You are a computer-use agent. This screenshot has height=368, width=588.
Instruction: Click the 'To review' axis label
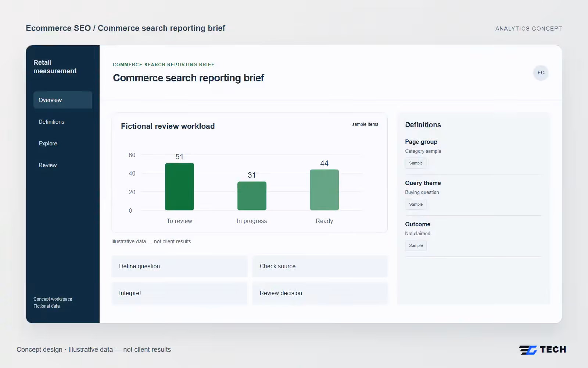point(179,221)
